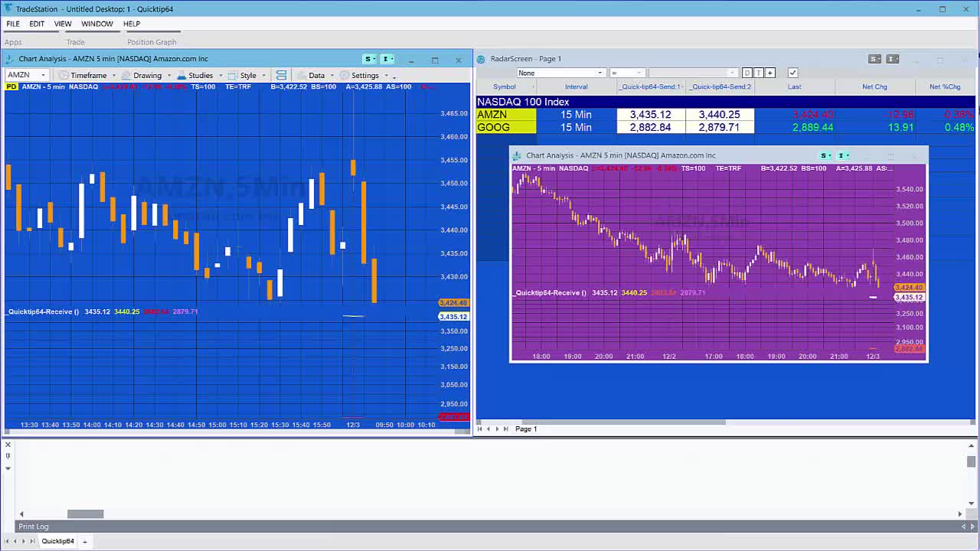Select the AMZN symbol cell in RadarScreen

[505, 115]
